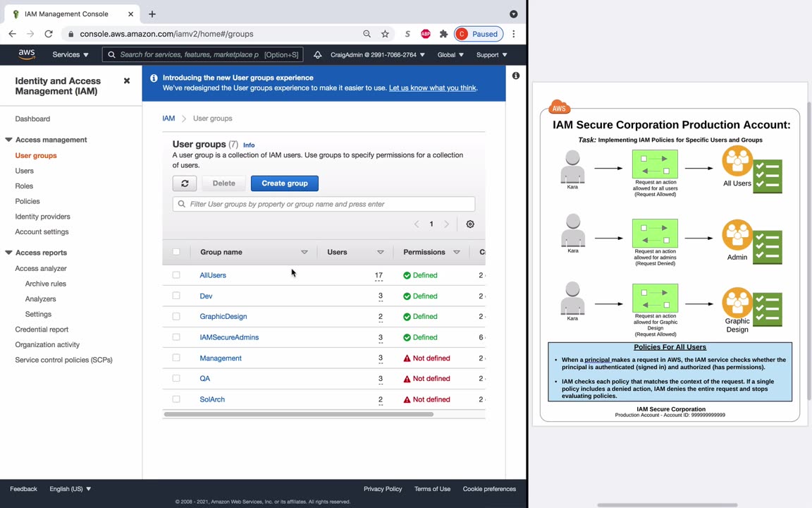The width and height of the screenshot is (812, 508).
Task: Open the AdBlock Plus extension icon
Action: (x=426, y=34)
